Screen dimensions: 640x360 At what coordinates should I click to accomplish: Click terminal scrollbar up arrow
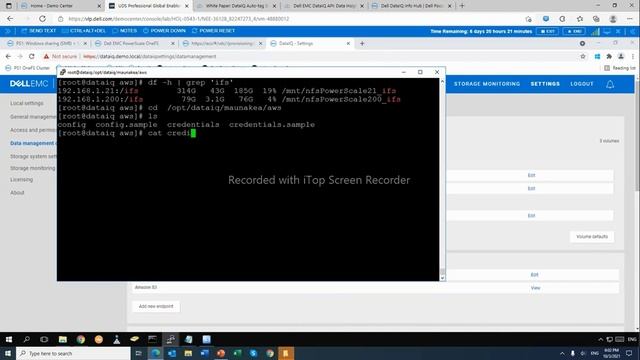[x=442, y=82]
